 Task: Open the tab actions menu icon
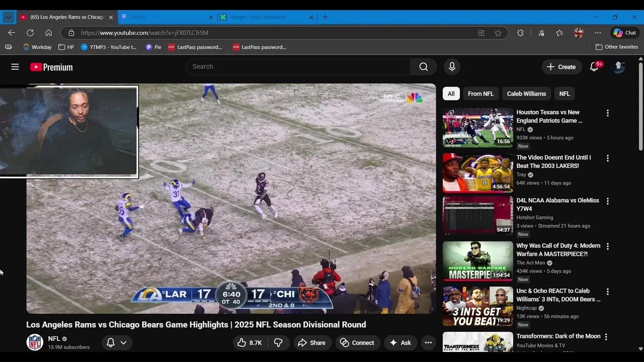[8, 17]
